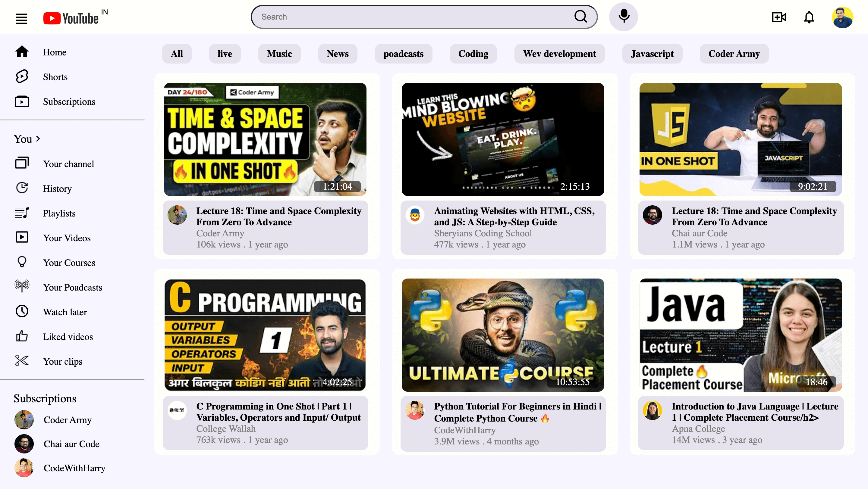
Task: Click the Your Poadcasts broadcast icon
Action: click(x=22, y=286)
